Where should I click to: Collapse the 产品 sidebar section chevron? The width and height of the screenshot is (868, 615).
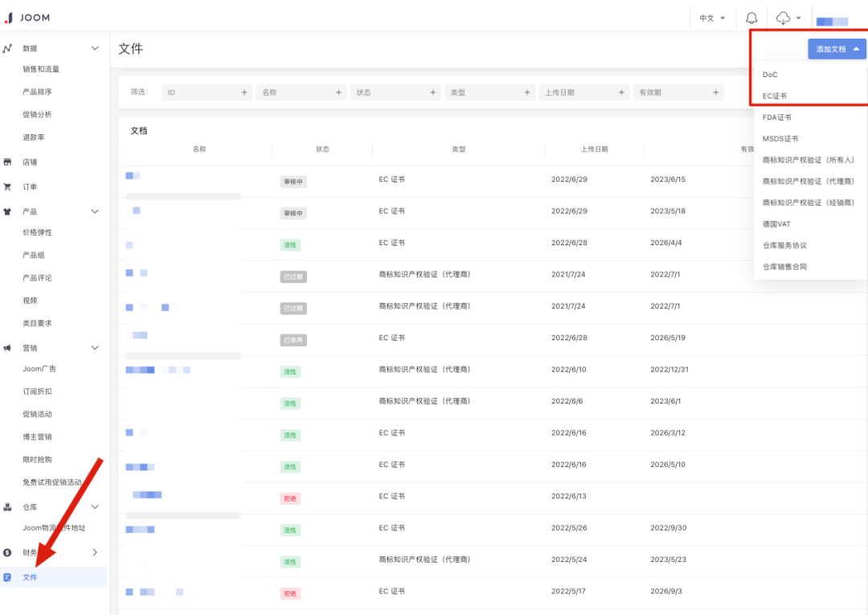pyautogui.click(x=95, y=211)
